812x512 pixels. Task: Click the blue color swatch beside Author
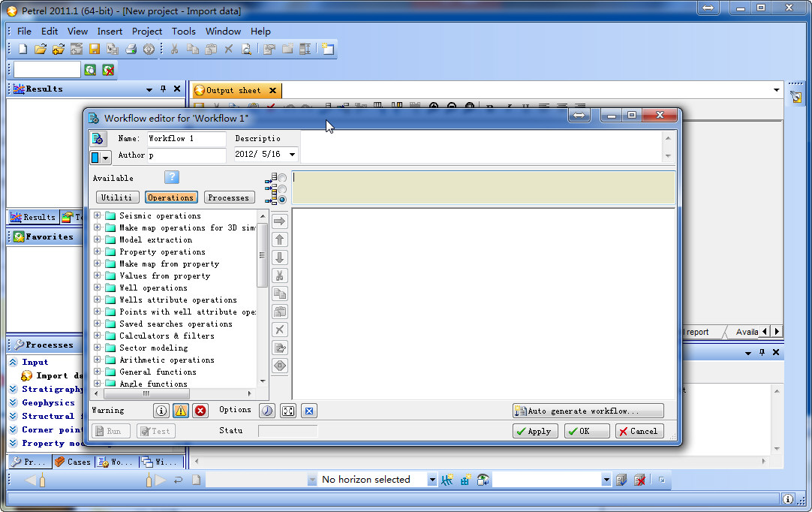tap(95, 157)
